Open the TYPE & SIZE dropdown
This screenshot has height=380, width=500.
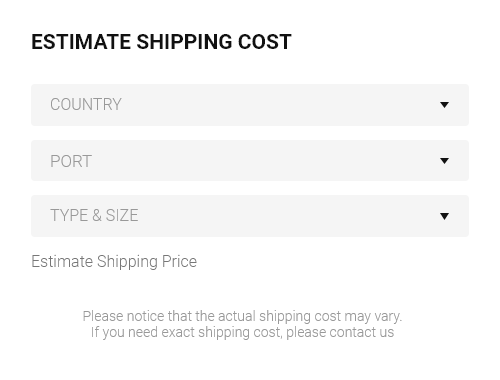250,216
